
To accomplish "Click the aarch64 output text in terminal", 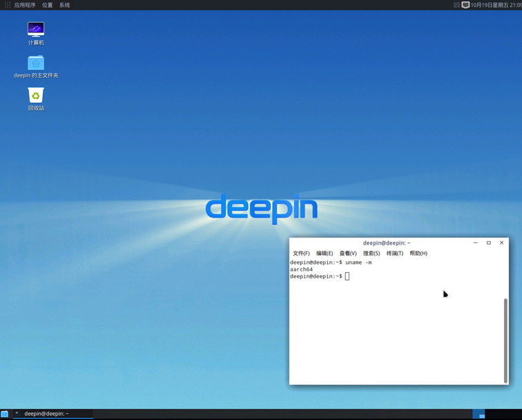I will pyautogui.click(x=301, y=269).
